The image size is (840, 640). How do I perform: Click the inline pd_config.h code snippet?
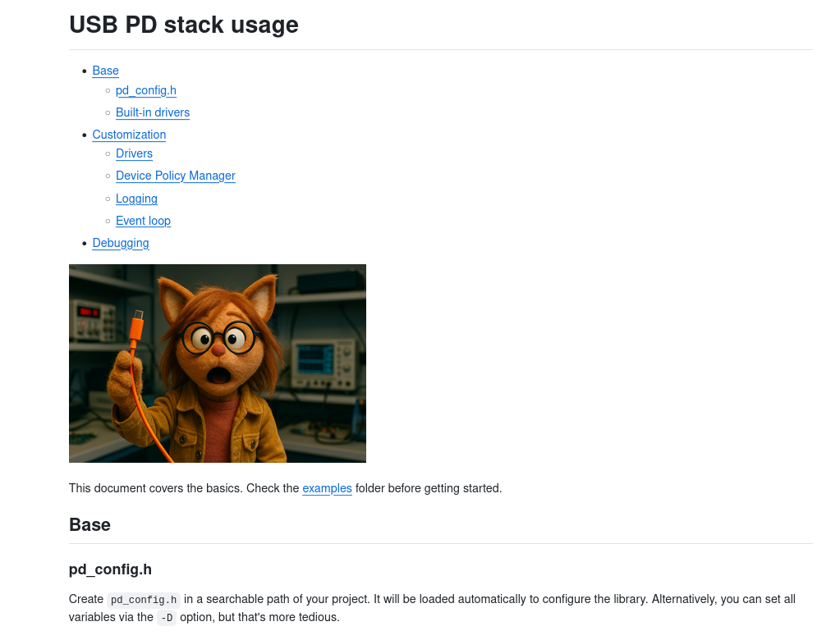pyautogui.click(x=144, y=600)
